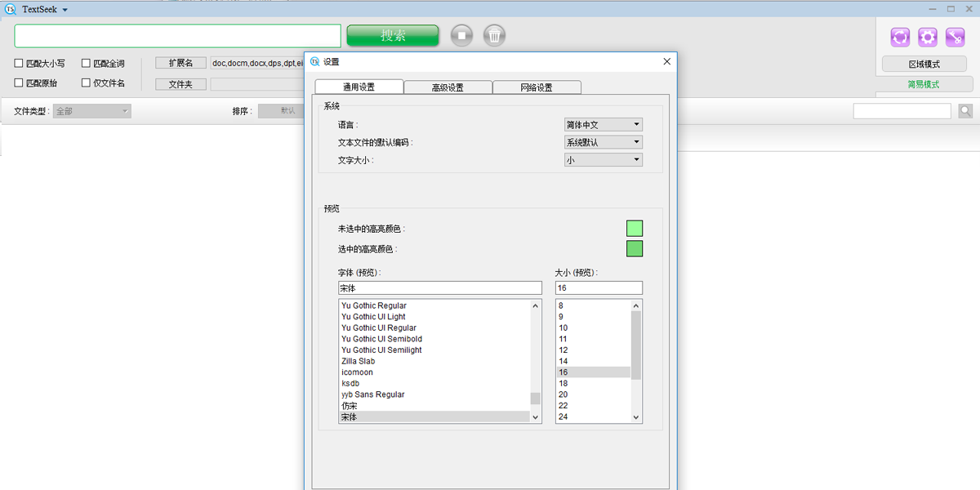Select font size 12

[593, 350]
